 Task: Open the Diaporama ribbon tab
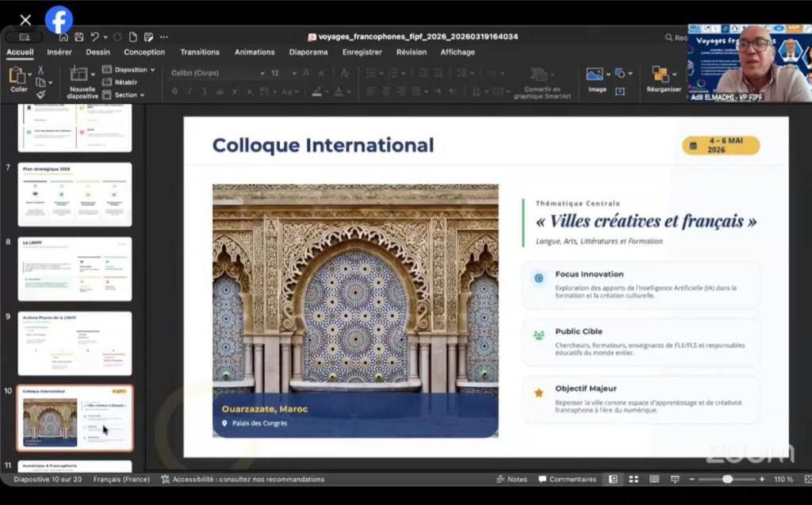pyautogui.click(x=308, y=52)
